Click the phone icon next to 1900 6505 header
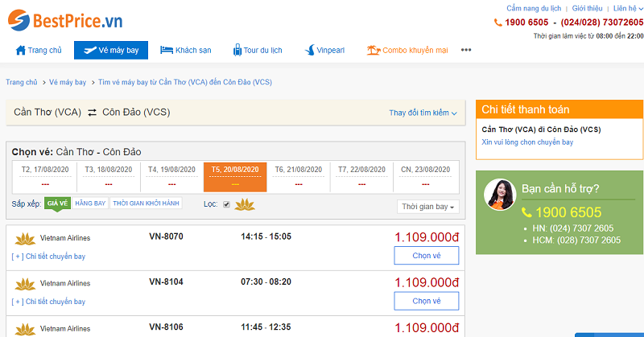Screen dimensions: 644x337 coord(497,23)
